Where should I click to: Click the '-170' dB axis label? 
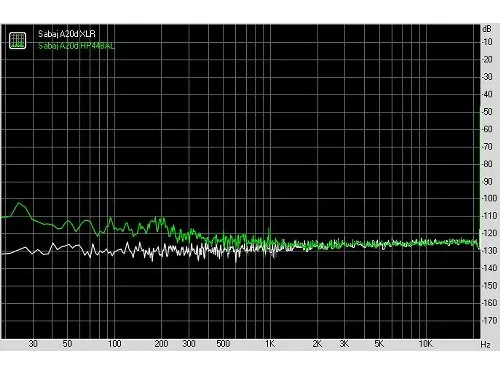489,320
